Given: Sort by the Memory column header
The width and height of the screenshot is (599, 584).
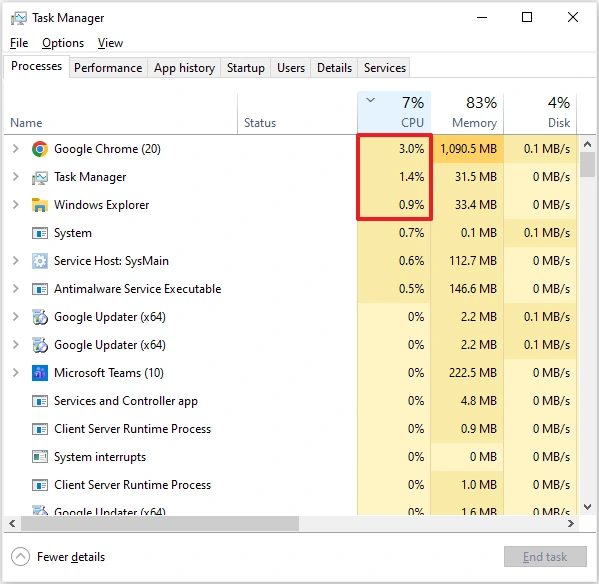Looking at the screenshot, I should [467, 112].
